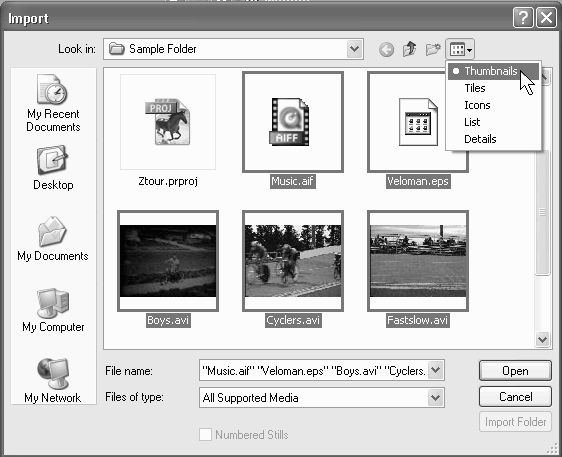Open My Documents shortcut
The height and width of the screenshot is (457, 562).
coord(53,239)
